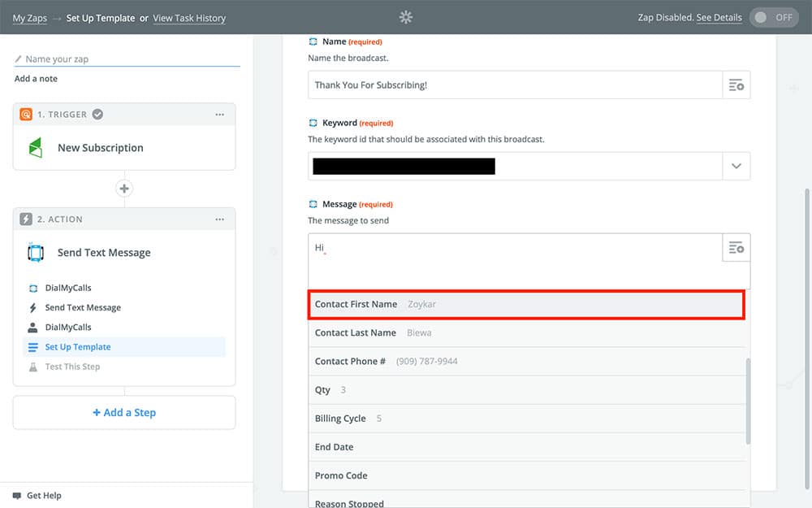Open the Trigger step's three-dot menu
The image size is (812, 508).
pyautogui.click(x=220, y=115)
